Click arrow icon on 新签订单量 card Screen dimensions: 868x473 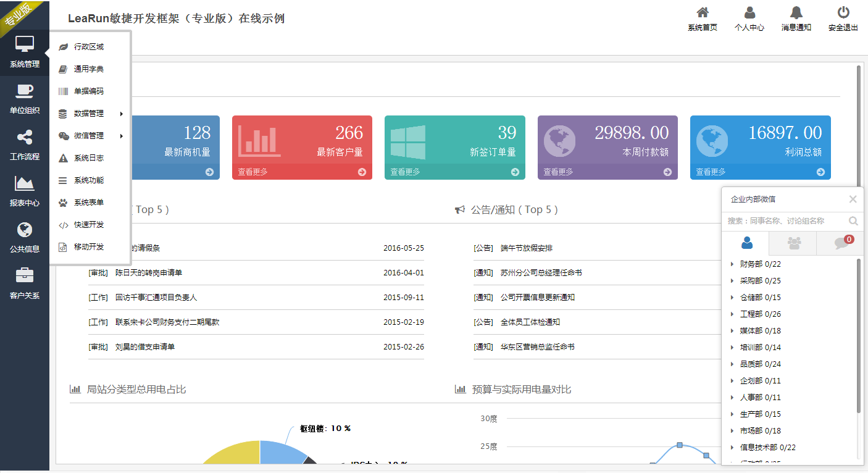pos(515,172)
